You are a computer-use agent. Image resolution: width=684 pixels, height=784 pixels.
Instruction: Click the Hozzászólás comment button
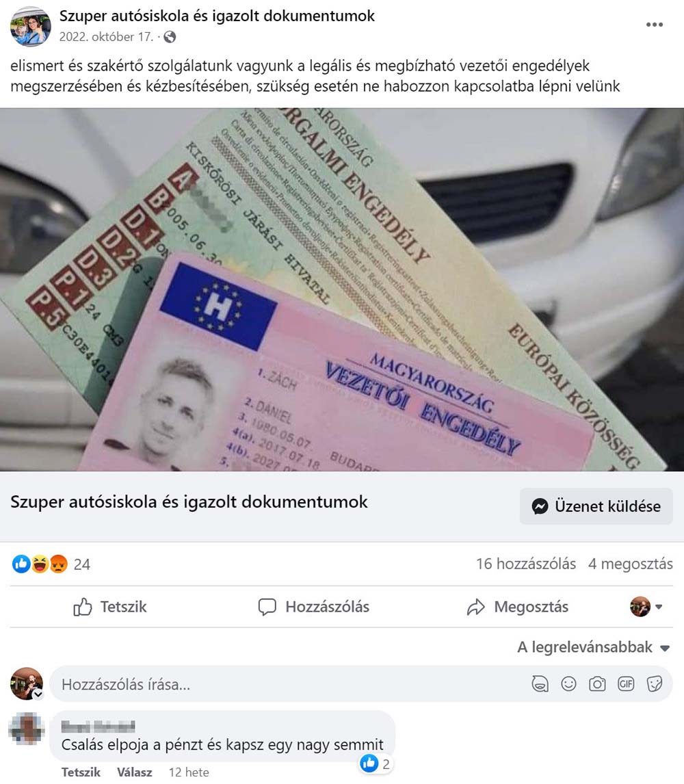pyautogui.click(x=313, y=607)
